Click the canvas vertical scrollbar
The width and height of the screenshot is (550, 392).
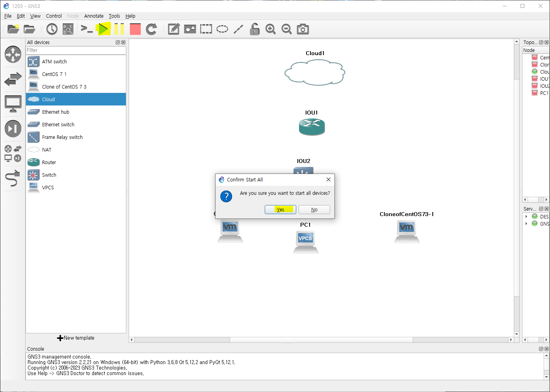coord(517,188)
